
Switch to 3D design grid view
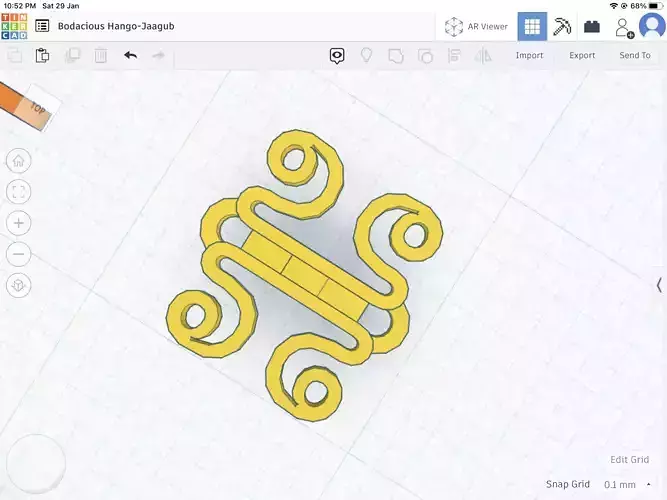click(532, 26)
